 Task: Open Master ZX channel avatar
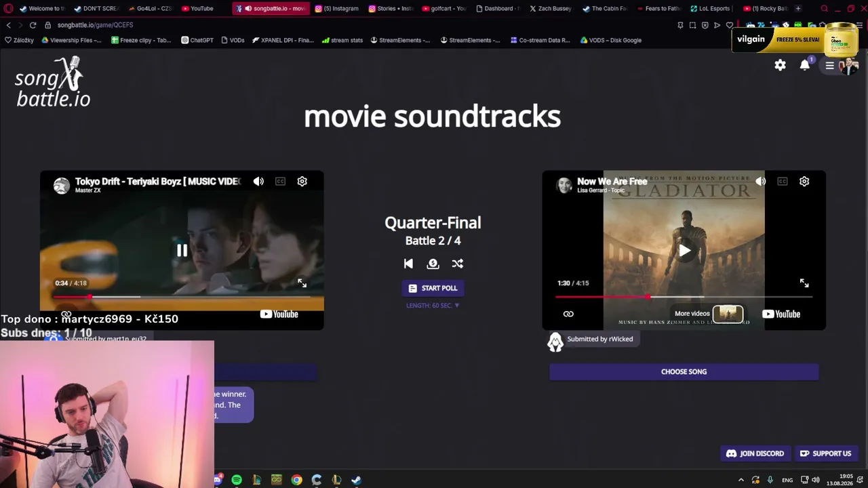pyautogui.click(x=62, y=186)
